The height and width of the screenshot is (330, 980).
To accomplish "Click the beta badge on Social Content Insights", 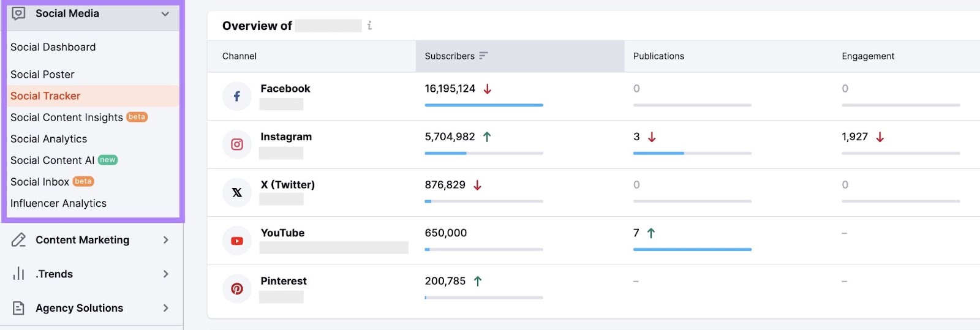I will pos(137,117).
